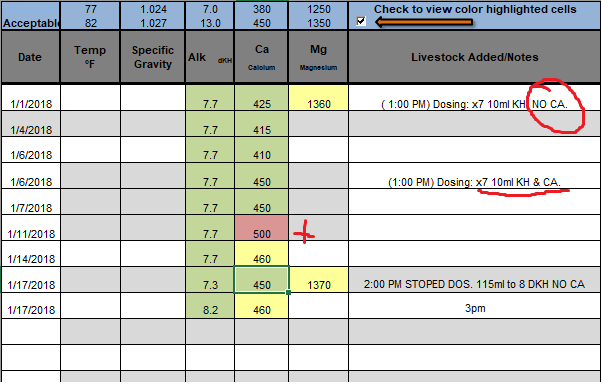Click the Acceptable label cell
The width and height of the screenshot is (602, 387).
[30, 16]
